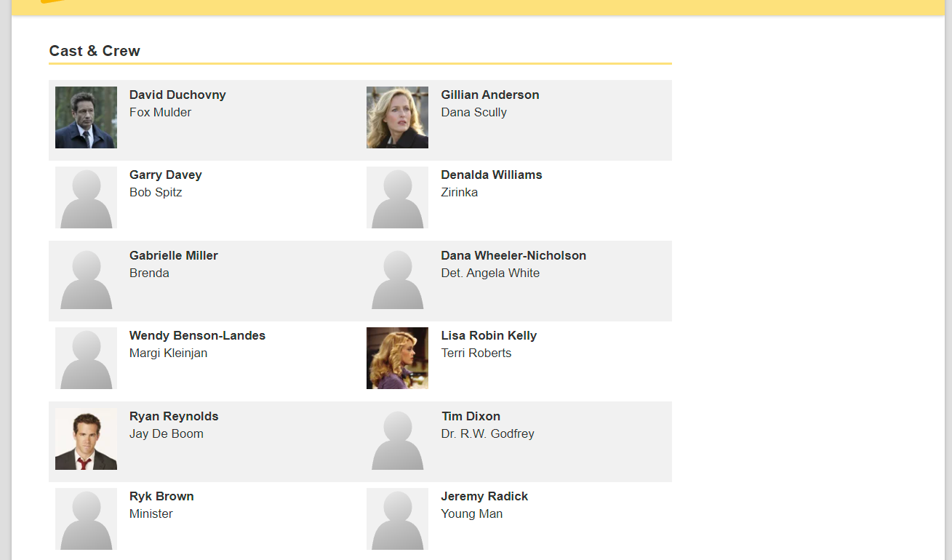Click the Cast & Crew heading
This screenshot has height=560, width=952.
click(95, 51)
